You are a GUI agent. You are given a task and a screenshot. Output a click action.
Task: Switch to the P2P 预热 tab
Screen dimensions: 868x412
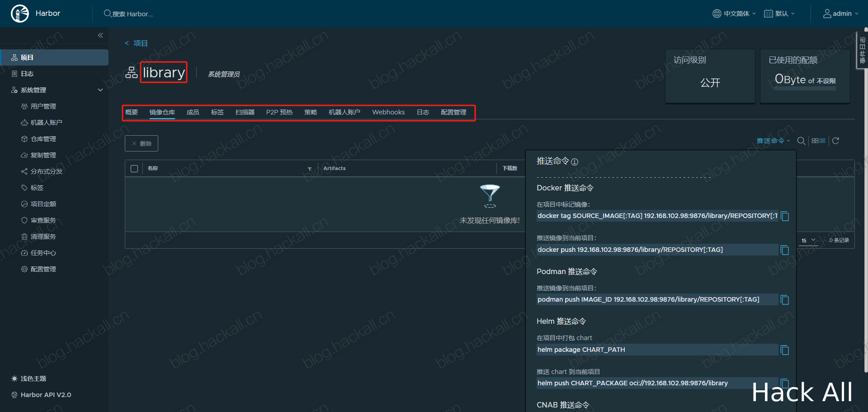[279, 112]
